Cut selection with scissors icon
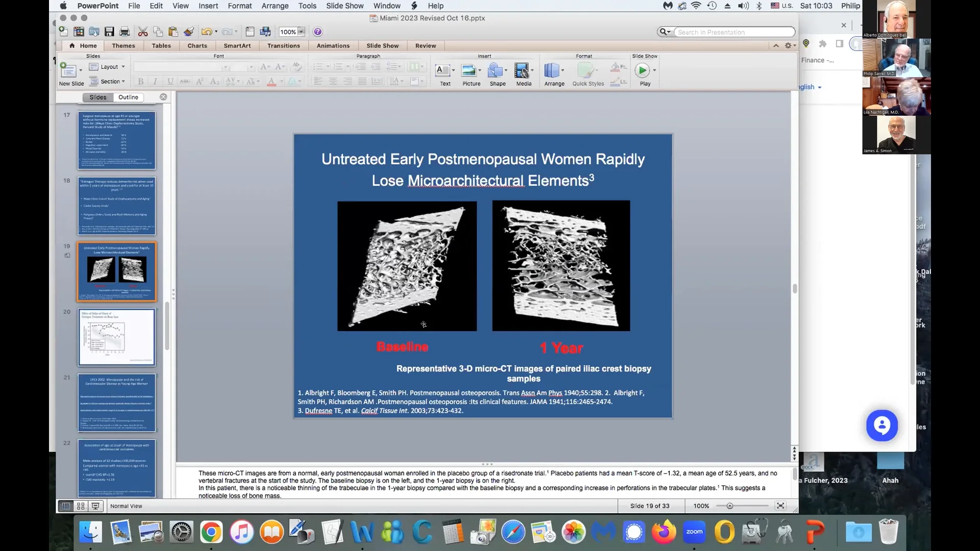Viewport: 980px width, 551px height. (x=143, y=32)
